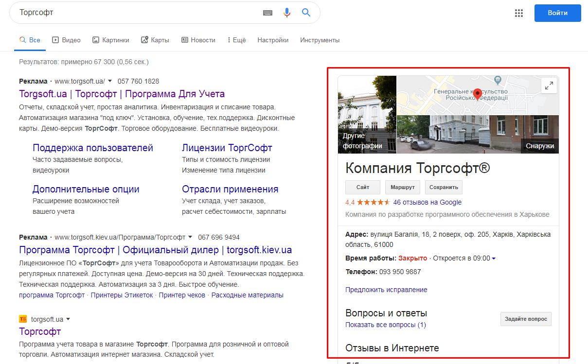
Task: Open the Инструменты menu
Action: (x=320, y=40)
